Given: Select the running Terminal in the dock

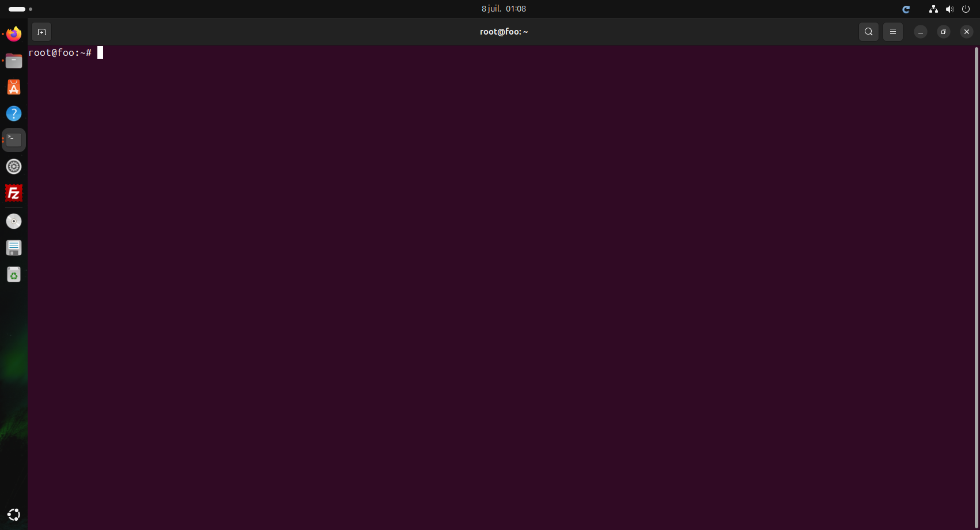Looking at the screenshot, I should 13,139.
